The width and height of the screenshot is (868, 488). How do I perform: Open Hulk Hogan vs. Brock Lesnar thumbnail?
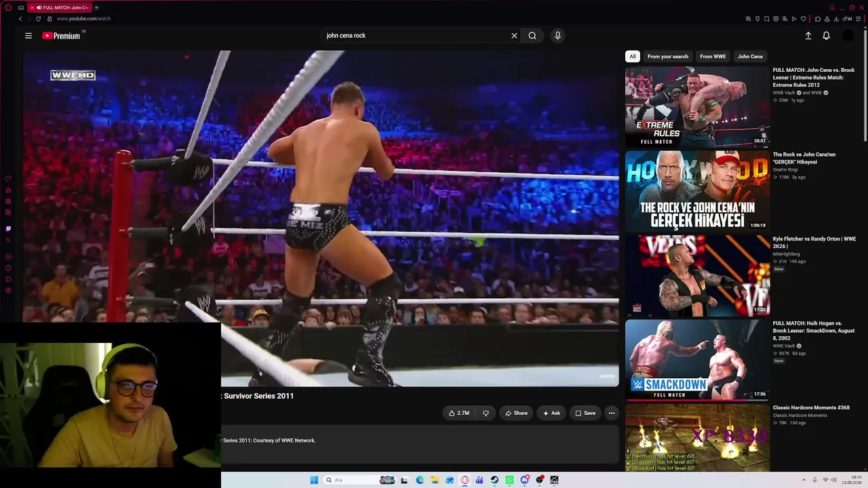pos(697,360)
